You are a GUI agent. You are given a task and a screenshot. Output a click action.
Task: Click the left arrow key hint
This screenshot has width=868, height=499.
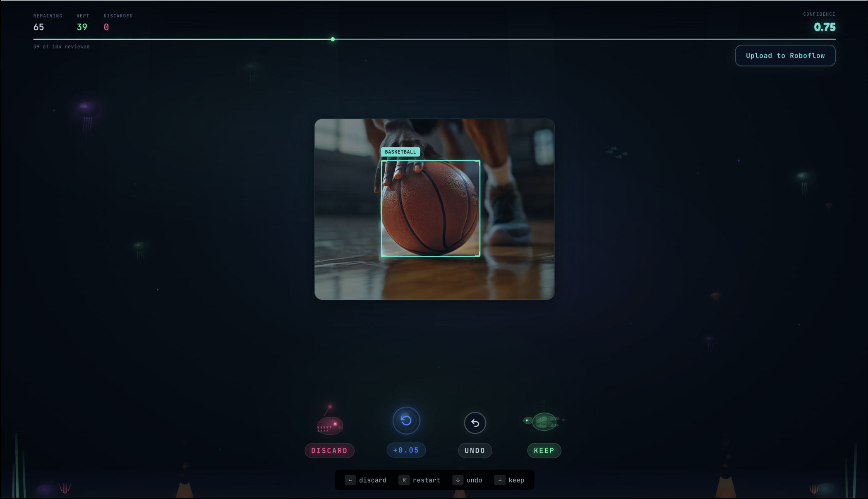(x=350, y=480)
